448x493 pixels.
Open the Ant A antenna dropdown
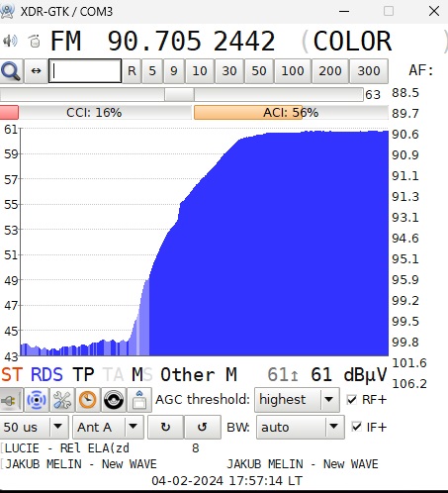[108, 427]
